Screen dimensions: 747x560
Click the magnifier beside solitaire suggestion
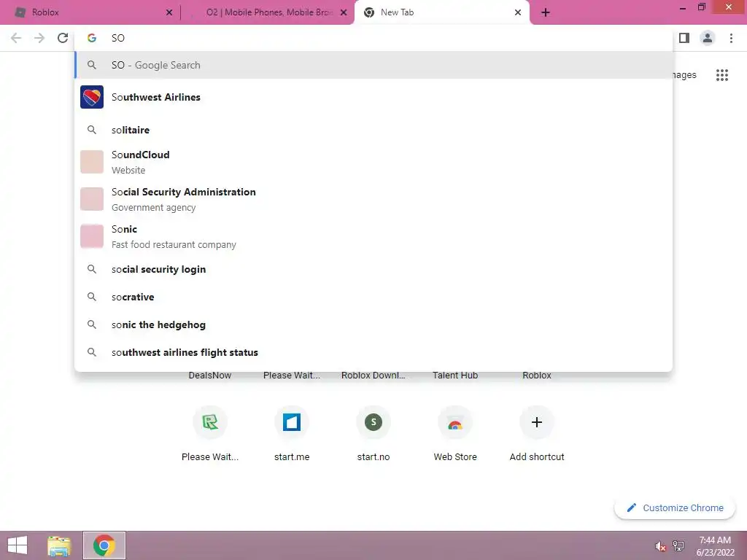pyautogui.click(x=92, y=130)
